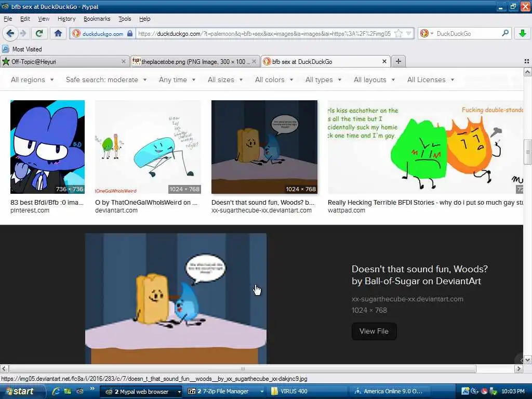
Task: Open the '83 best Bfdi/Bfb' result title
Action: pos(47,203)
